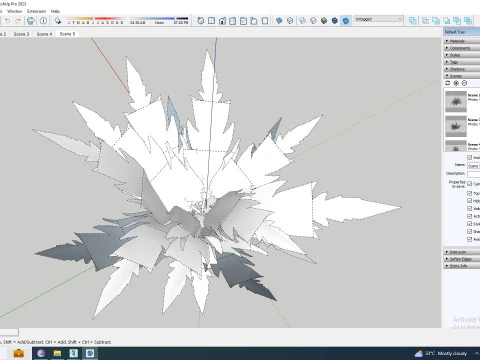480x360 pixels.
Task: Click the Intersect solid tool icon
Action: 425,21
